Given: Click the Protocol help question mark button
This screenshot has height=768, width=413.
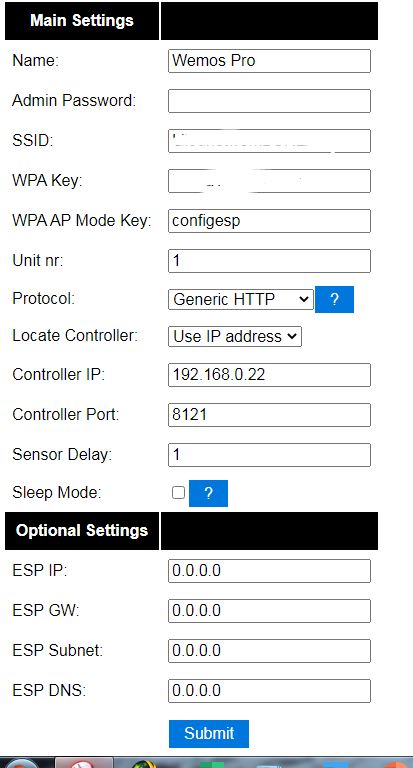Looking at the screenshot, I should coord(334,299).
